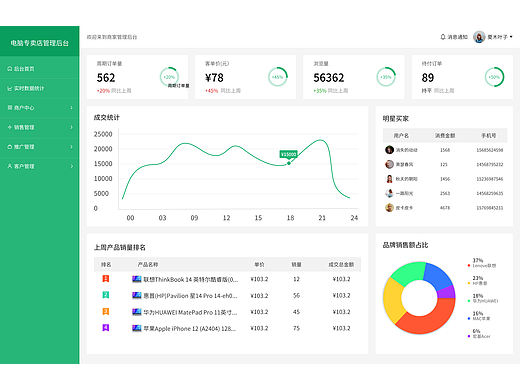Select the 推广管理 menu label
This screenshot has width=520, height=390.
[24, 147]
